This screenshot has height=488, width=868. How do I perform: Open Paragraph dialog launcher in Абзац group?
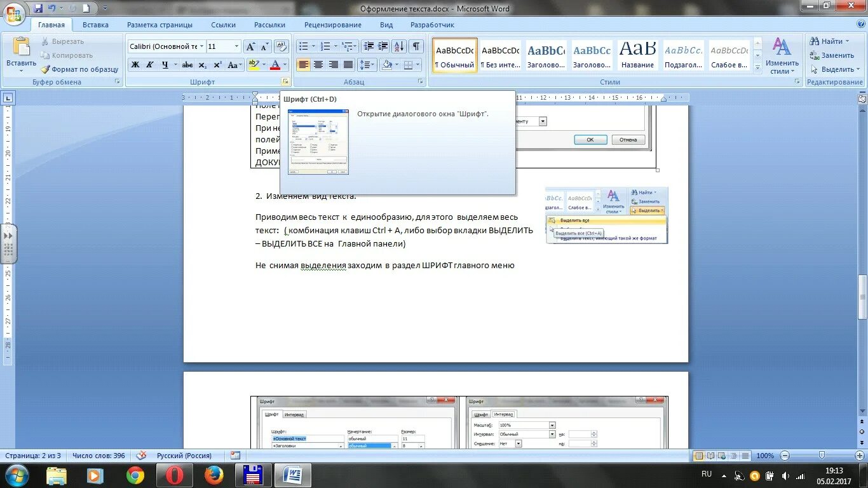coord(420,82)
